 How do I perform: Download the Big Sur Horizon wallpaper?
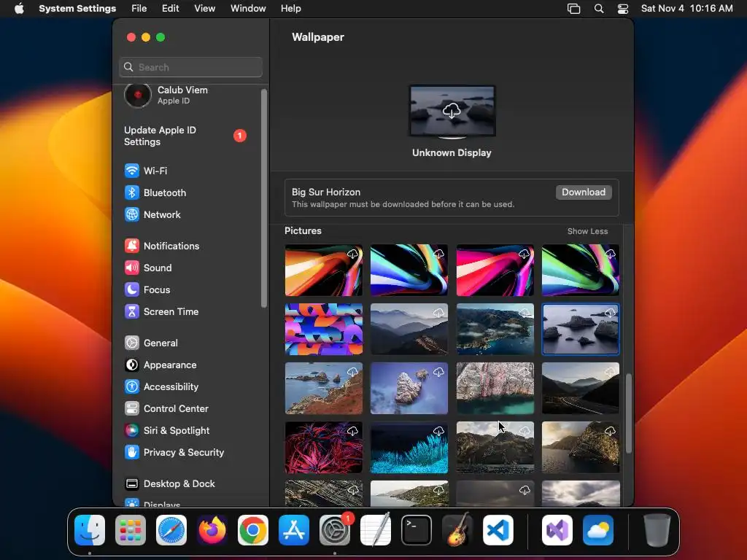tap(584, 192)
